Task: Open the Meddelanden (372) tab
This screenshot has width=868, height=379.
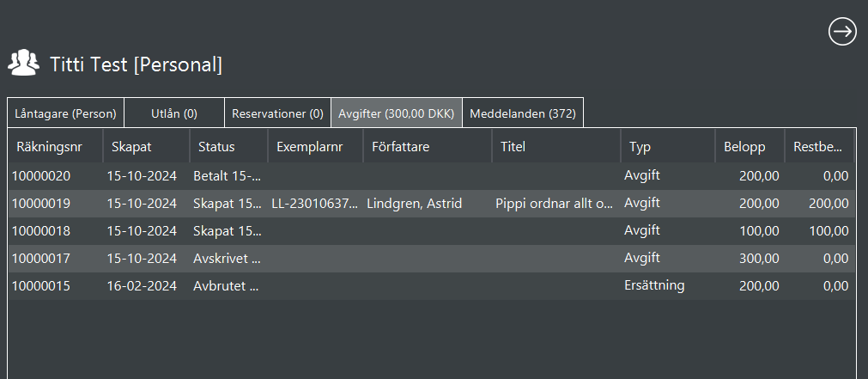Action: pyautogui.click(x=522, y=113)
